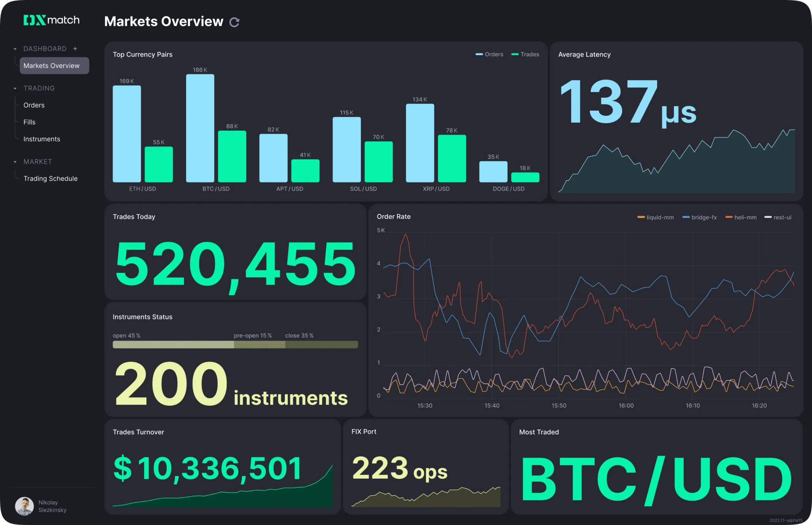This screenshot has height=525, width=812.
Task: Hide the bridge-fx line in Order Rate
Action: (x=700, y=217)
